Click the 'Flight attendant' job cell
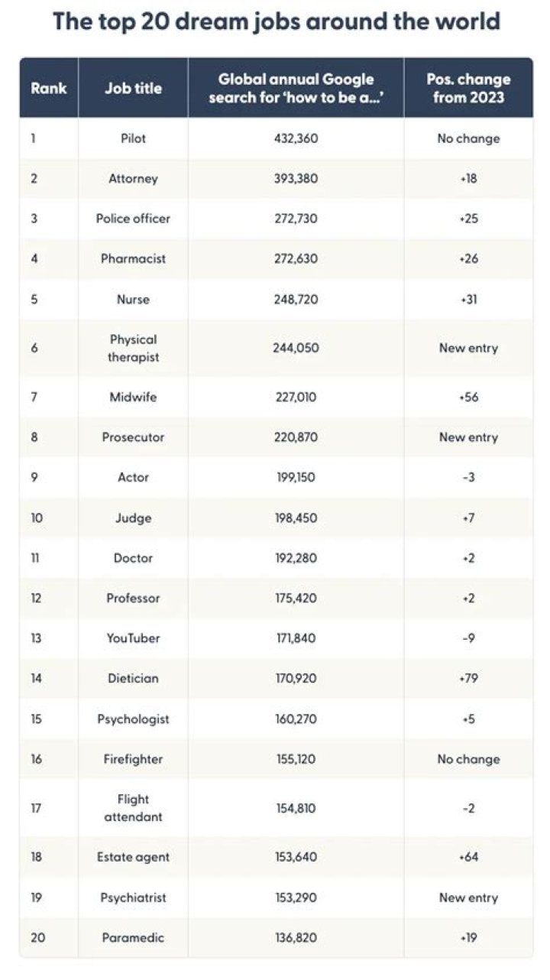 [x=133, y=808]
